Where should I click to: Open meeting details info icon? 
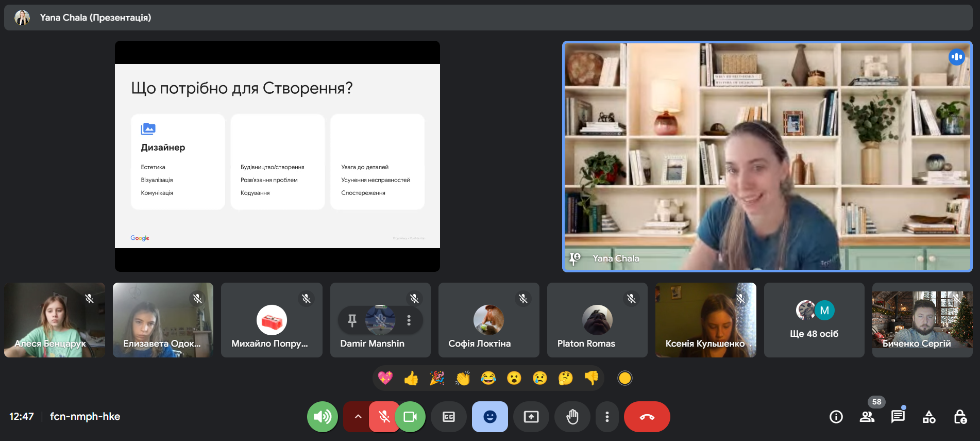pyautogui.click(x=836, y=417)
